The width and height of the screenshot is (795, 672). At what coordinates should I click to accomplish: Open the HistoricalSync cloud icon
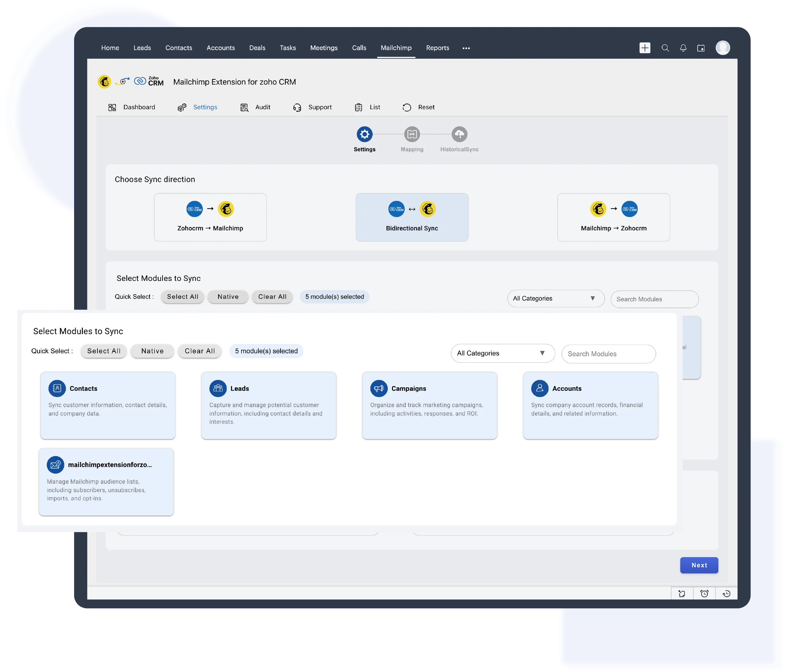[459, 134]
